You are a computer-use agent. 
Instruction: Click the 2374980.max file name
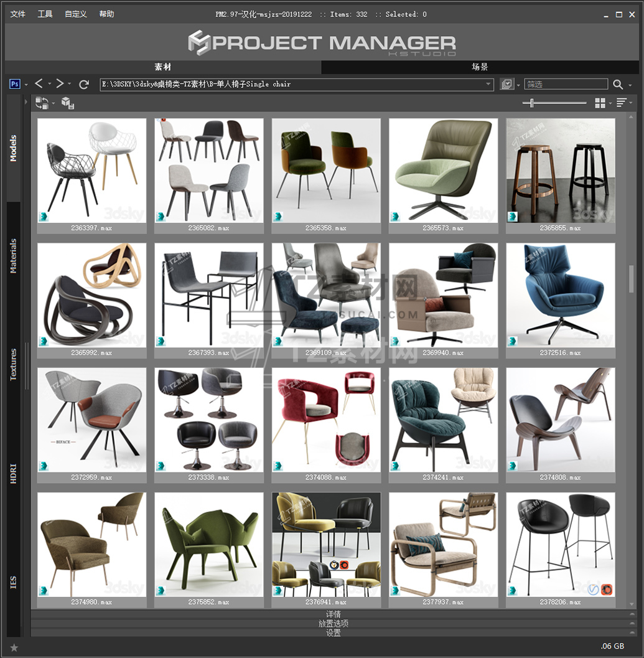(91, 602)
